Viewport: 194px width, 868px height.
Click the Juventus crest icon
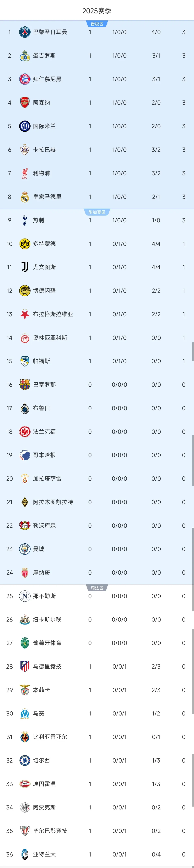point(25,267)
